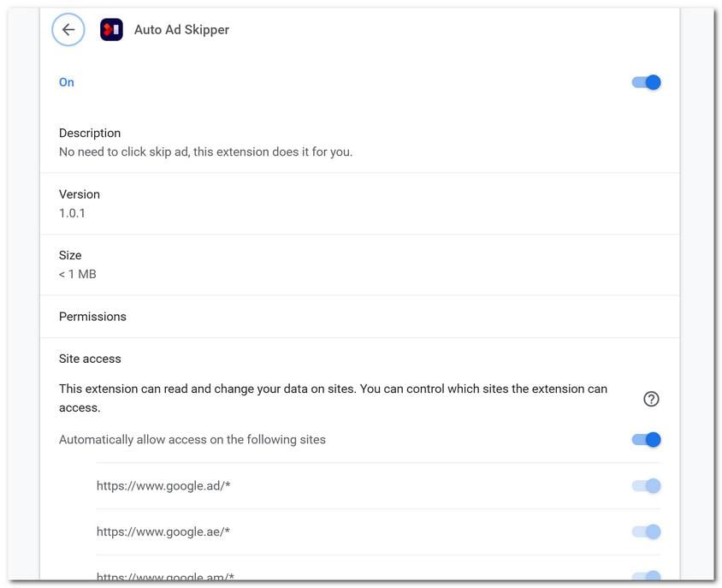Screen dimensions: 722x588
Task: Toggle access switch for google.am site
Action: click(x=647, y=576)
